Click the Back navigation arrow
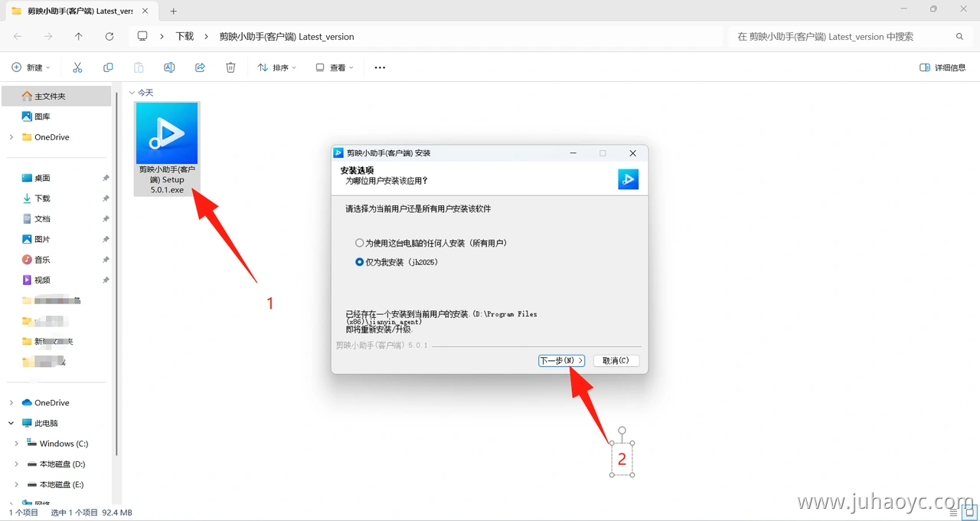This screenshot has width=980, height=521. point(18,36)
